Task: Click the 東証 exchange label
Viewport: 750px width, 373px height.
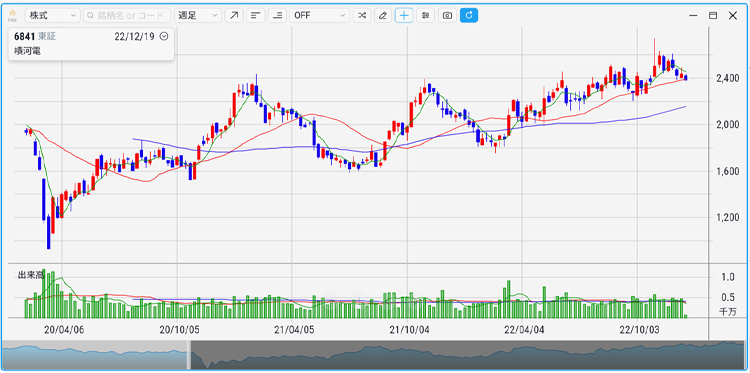Action: click(47, 37)
